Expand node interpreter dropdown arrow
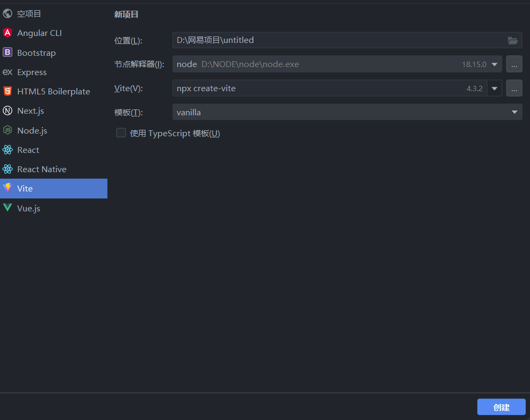This screenshot has width=530, height=420. [495, 64]
